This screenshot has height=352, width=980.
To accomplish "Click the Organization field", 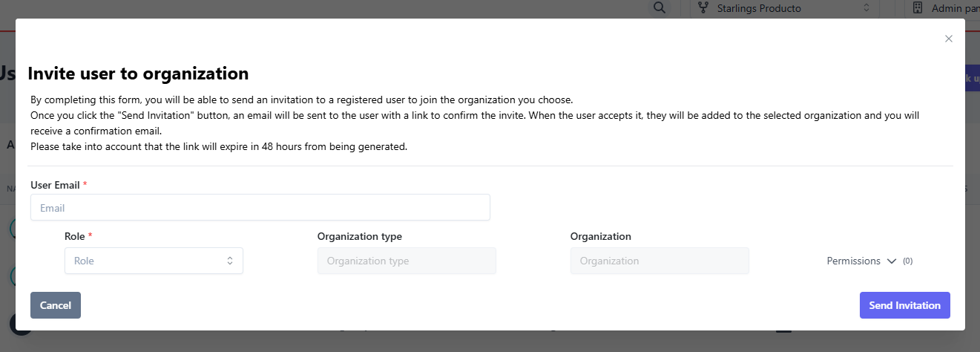I will click(660, 261).
